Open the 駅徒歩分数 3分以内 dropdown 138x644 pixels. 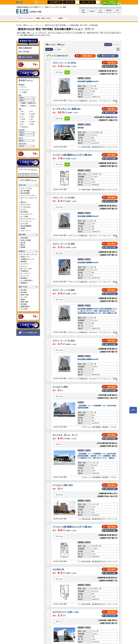click(x=27, y=146)
